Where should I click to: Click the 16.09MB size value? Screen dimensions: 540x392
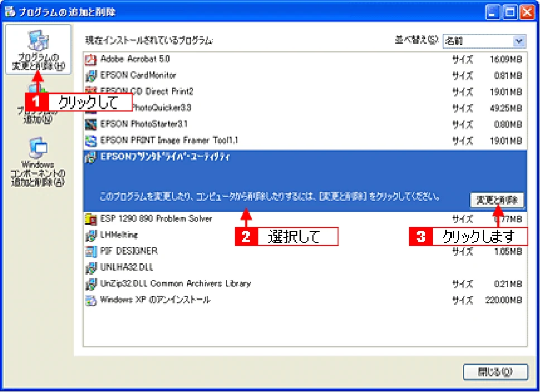(506, 60)
